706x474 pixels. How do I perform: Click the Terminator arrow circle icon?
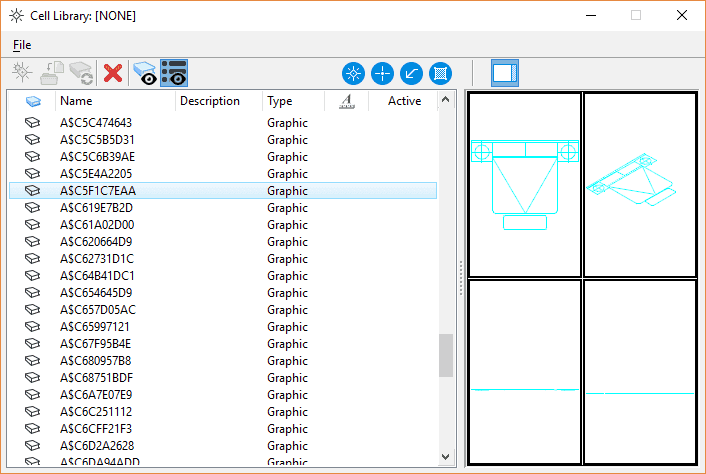[411, 73]
